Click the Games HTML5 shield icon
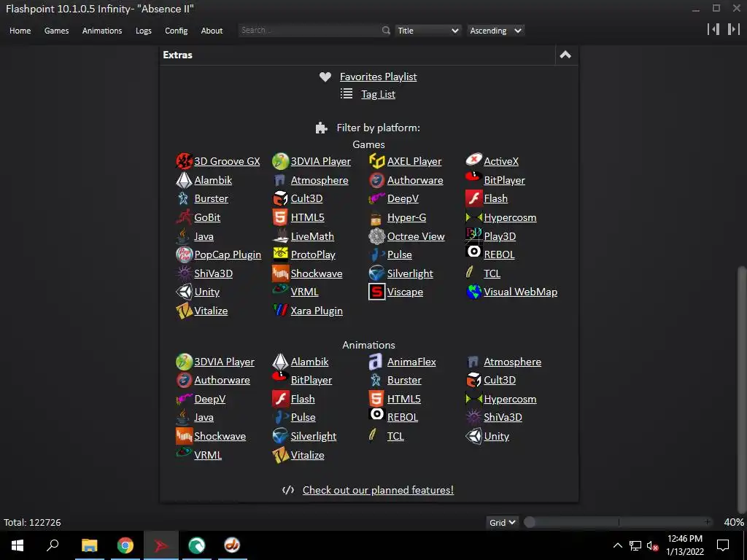Image resolution: width=747 pixels, height=560 pixels. click(280, 217)
